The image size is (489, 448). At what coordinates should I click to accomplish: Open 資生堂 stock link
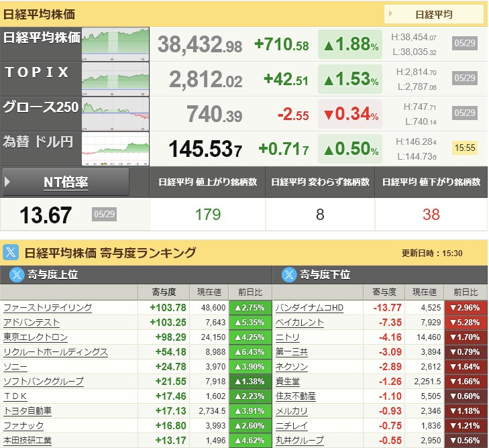pyautogui.click(x=288, y=382)
